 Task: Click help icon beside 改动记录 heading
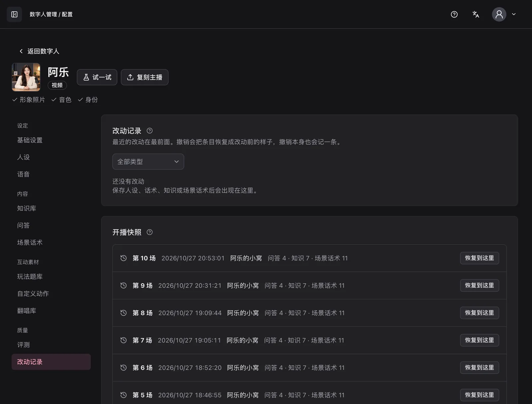click(150, 131)
